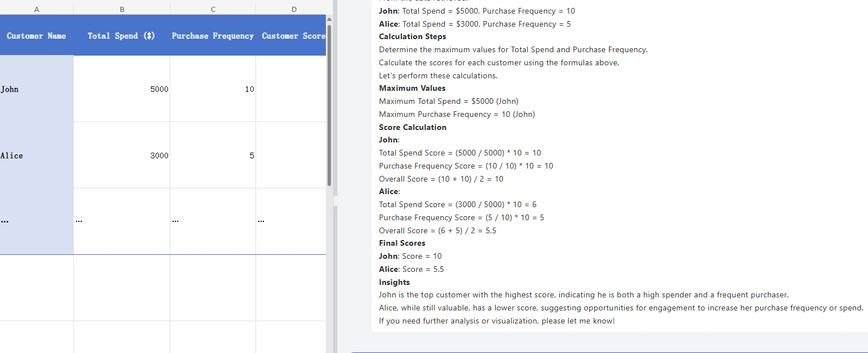Click John's purchase frequency cell 10
The image size is (868, 353).
212,89
